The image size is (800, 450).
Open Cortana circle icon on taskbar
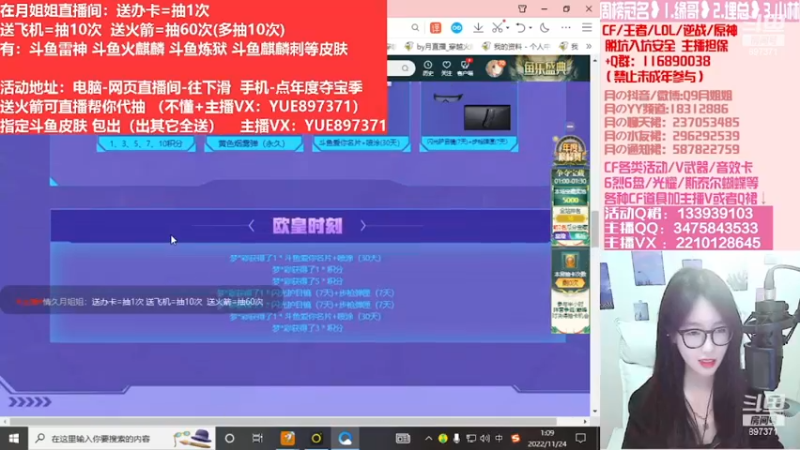230,438
